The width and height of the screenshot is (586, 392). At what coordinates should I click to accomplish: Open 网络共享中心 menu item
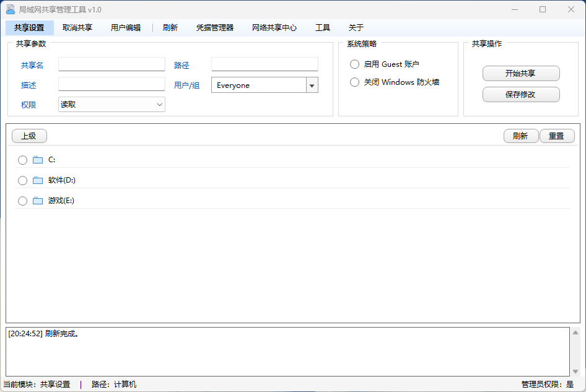click(274, 28)
